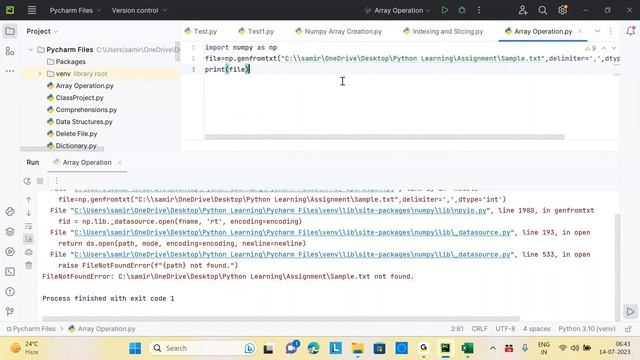
Task: Switch to Numpy Array Creation.py tab
Action: pyautogui.click(x=339, y=31)
